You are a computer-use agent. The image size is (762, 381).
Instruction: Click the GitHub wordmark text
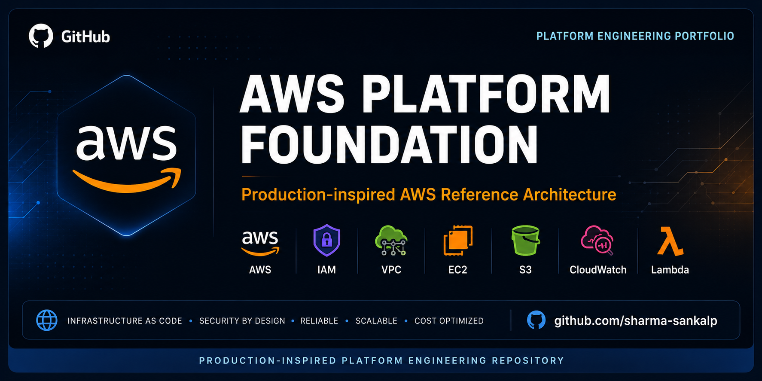point(86,37)
